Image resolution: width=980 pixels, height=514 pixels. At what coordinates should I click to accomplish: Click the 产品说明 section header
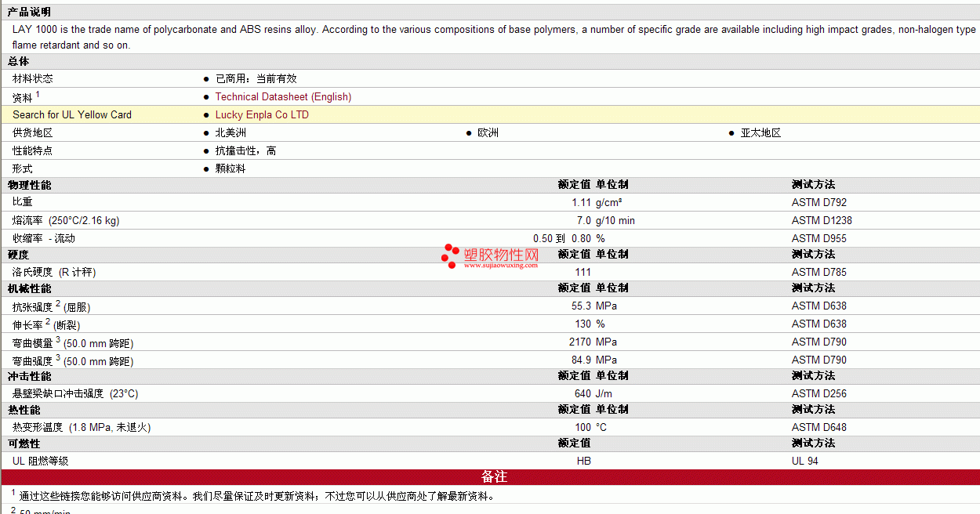point(29,13)
